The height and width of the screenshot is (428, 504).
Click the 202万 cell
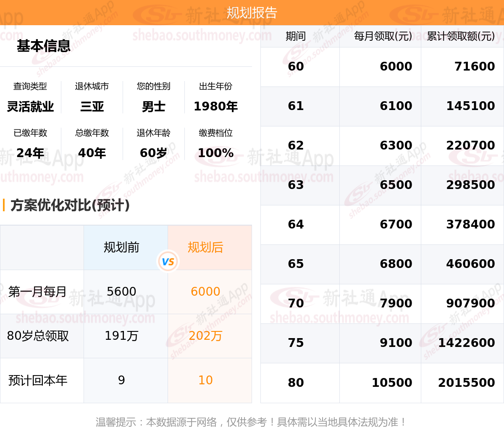point(205,336)
